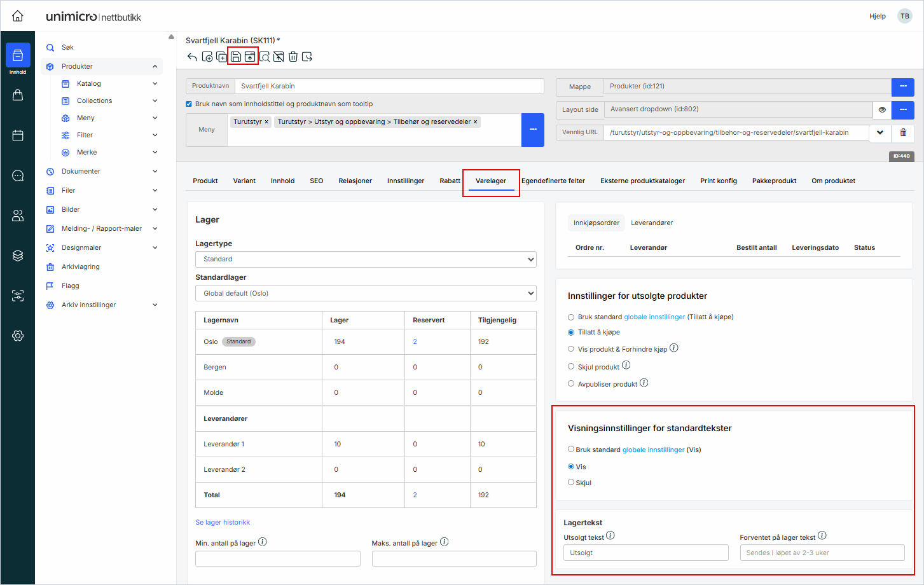
Task: Expand the Katalog tree item chevron
Action: 155,84
